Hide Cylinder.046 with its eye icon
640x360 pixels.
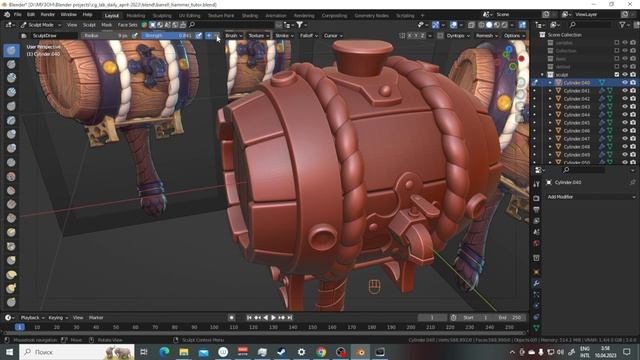pos(625,131)
